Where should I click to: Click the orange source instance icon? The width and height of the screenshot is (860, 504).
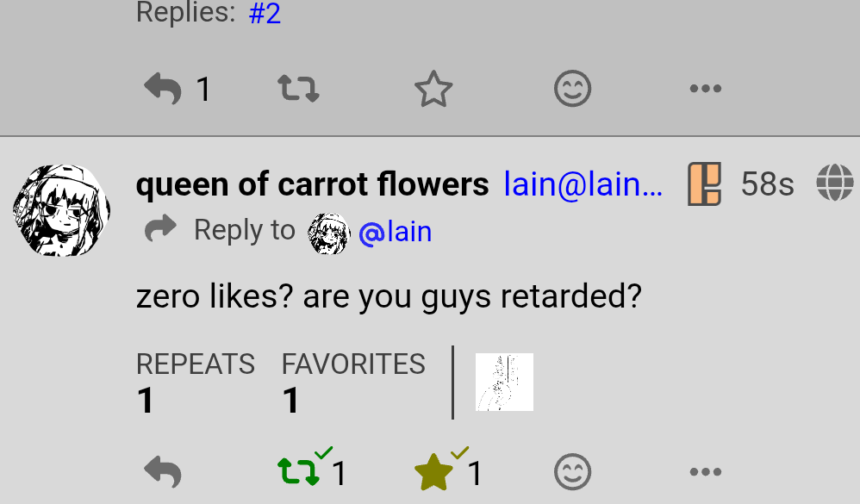(x=704, y=184)
